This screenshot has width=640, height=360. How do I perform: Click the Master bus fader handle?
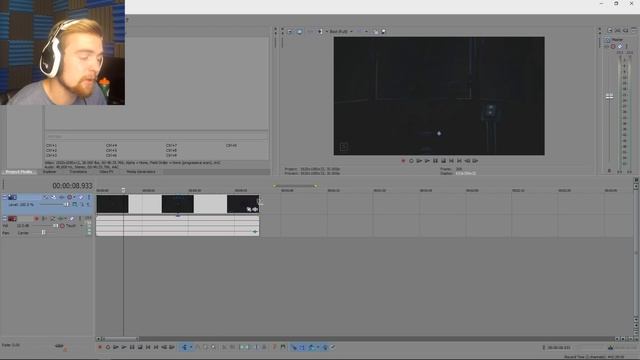pyautogui.click(x=609, y=96)
